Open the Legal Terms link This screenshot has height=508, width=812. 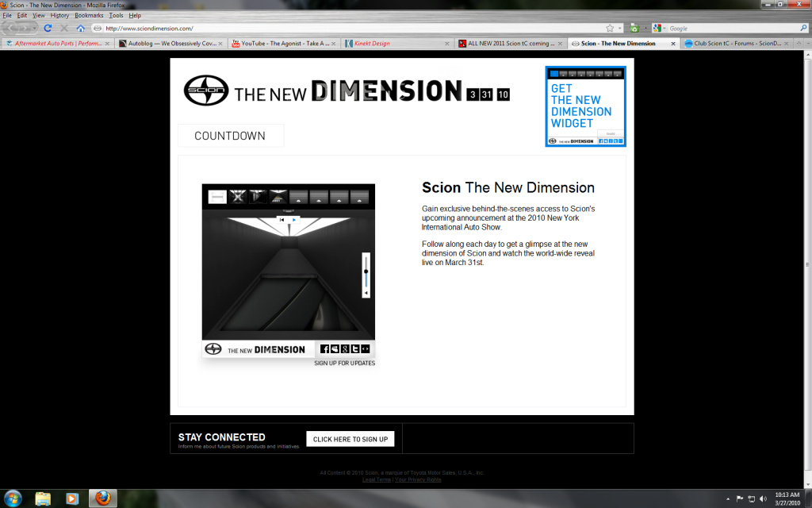(377, 479)
